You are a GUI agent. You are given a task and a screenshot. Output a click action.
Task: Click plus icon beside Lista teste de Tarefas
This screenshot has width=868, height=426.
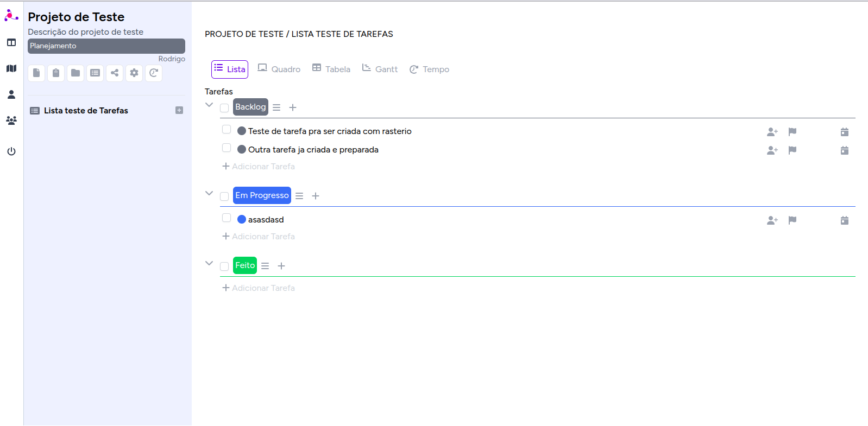(179, 110)
